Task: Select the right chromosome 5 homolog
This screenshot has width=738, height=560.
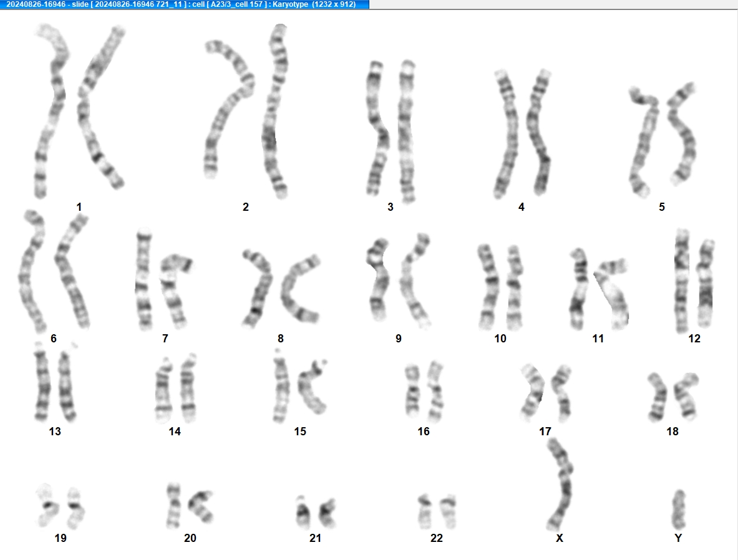Action: click(x=682, y=134)
